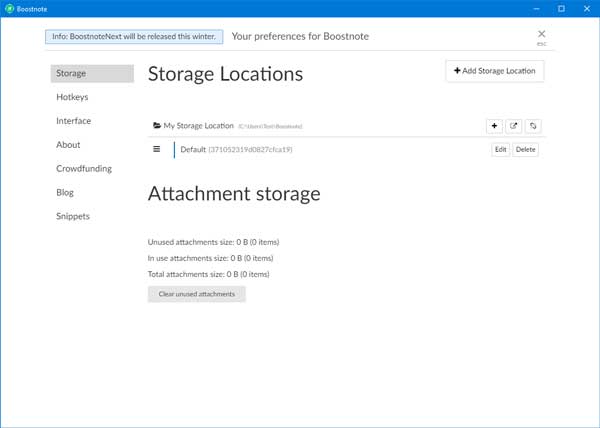600x428 pixels.
Task: Click the Boostnote app icon in title bar
Action: [x=9, y=8]
